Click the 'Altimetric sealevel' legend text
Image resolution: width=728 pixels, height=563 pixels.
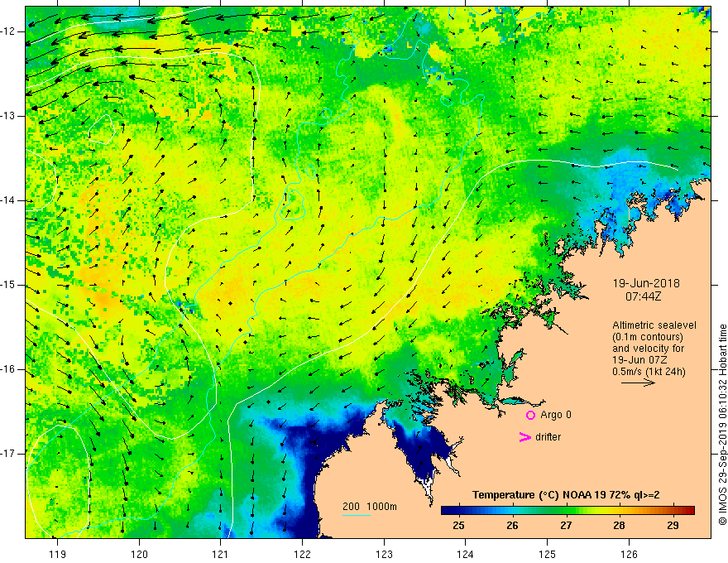click(x=654, y=325)
